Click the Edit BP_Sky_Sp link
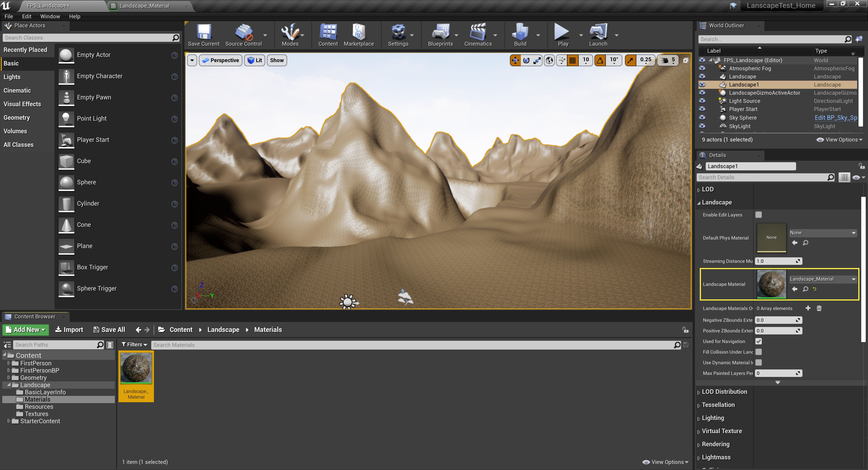868x470 pixels. 835,117
